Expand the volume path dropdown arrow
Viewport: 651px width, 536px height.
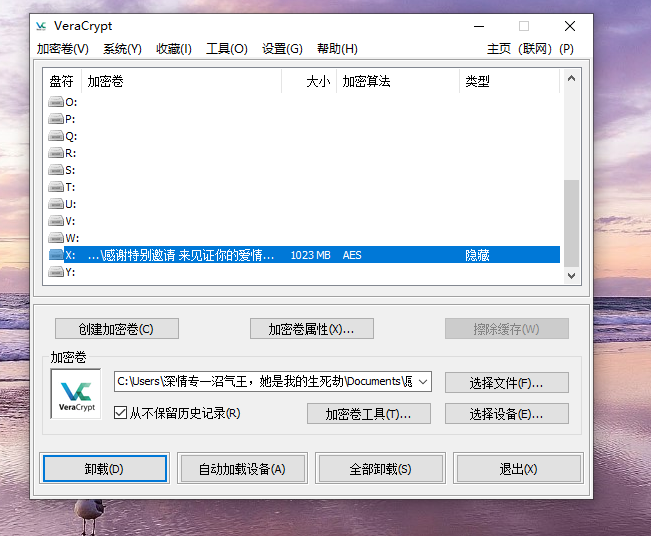click(423, 382)
